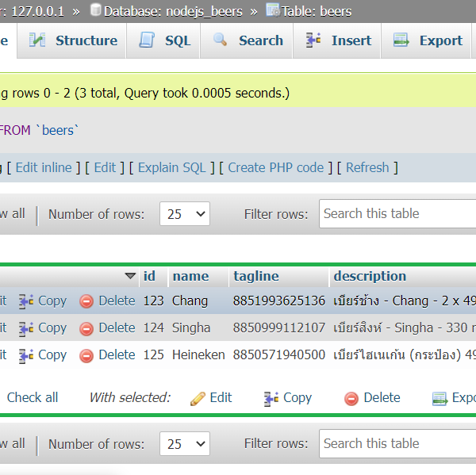Click the Copy icon in Chang row
The image size is (476, 475).
pos(26,301)
